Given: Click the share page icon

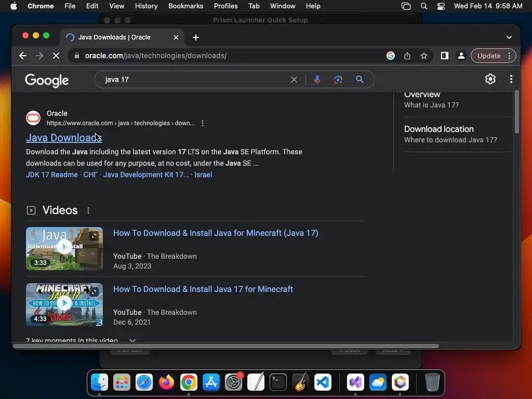Looking at the screenshot, I should (x=407, y=56).
